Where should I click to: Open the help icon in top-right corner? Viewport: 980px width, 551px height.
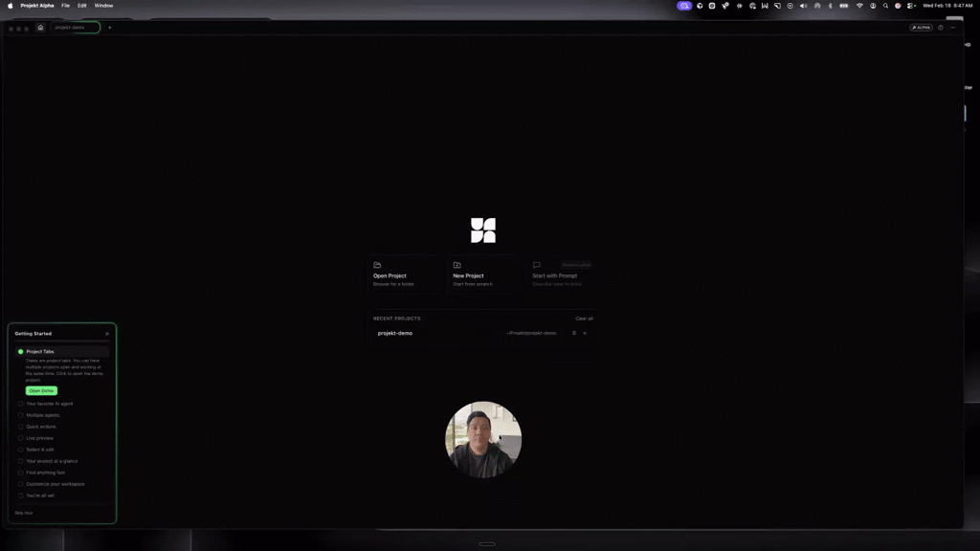[941, 28]
